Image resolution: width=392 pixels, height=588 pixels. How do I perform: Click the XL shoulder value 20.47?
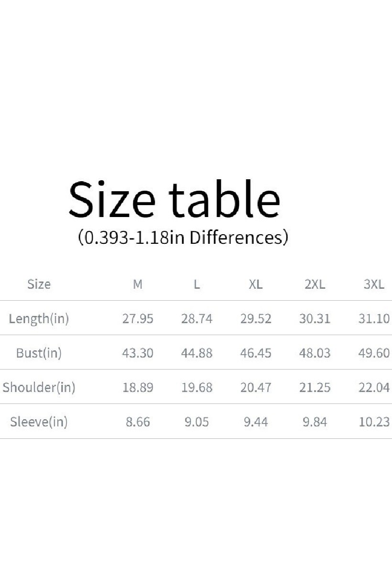click(256, 387)
